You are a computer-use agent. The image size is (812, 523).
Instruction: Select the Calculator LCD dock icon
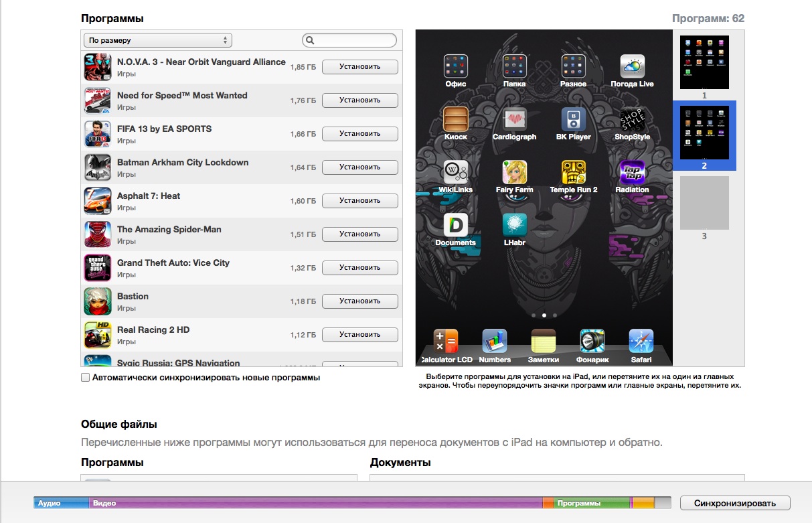446,342
